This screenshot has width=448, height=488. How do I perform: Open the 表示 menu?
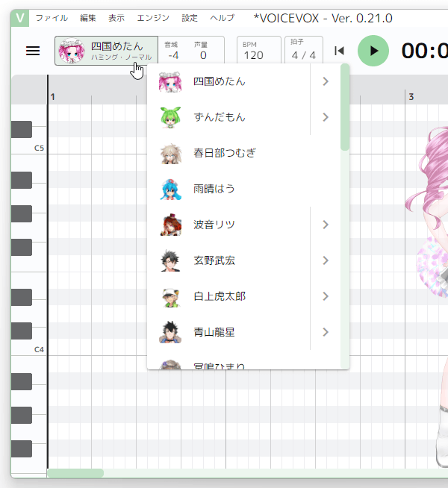116,18
